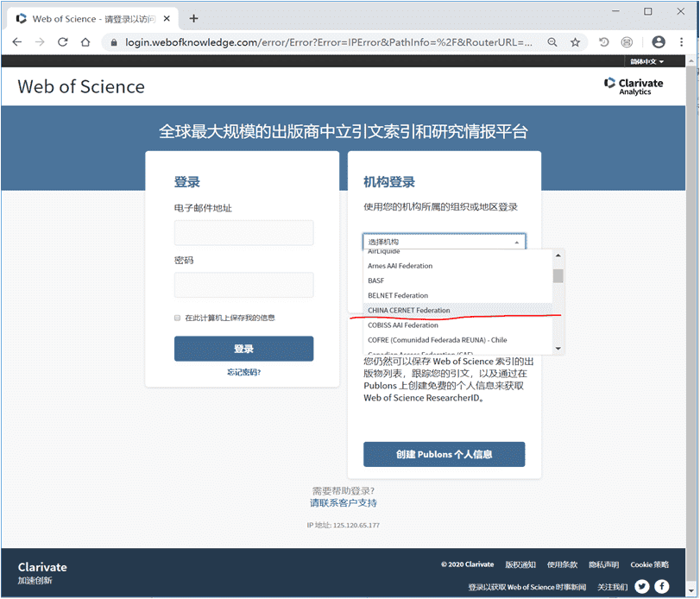Toggle the save my information checkbox
This screenshot has height=599, width=700.
pyautogui.click(x=178, y=318)
